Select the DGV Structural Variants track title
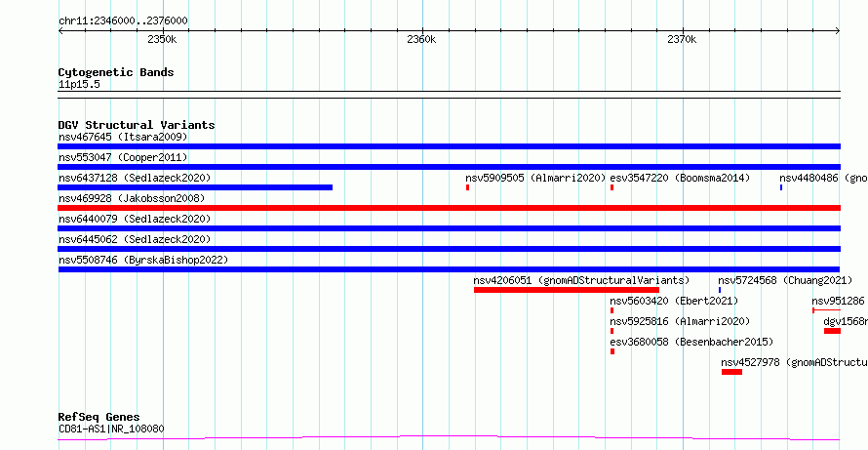868x450 pixels. pos(137,125)
